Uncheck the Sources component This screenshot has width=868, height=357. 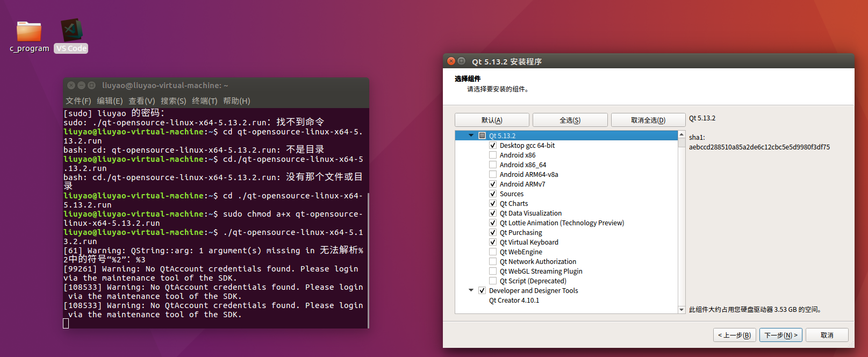[x=493, y=194]
